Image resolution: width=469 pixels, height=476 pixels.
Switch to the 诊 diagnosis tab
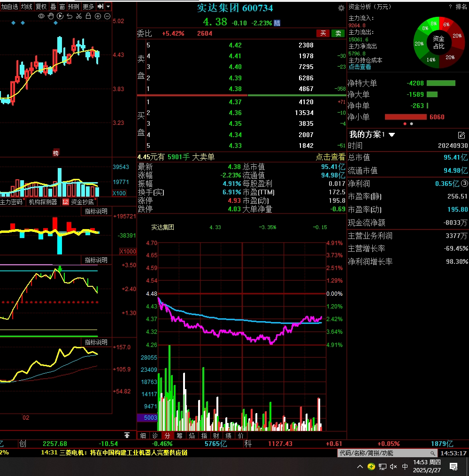(x=155, y=436)
